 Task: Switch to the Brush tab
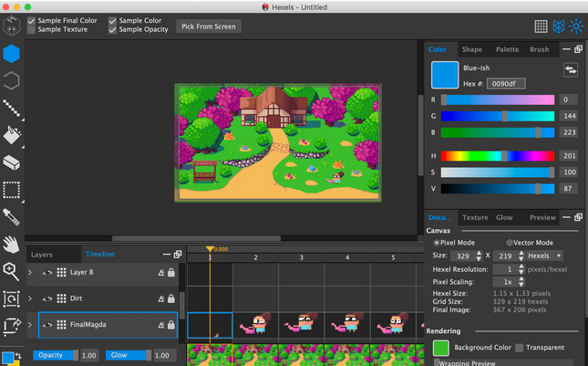540,49
